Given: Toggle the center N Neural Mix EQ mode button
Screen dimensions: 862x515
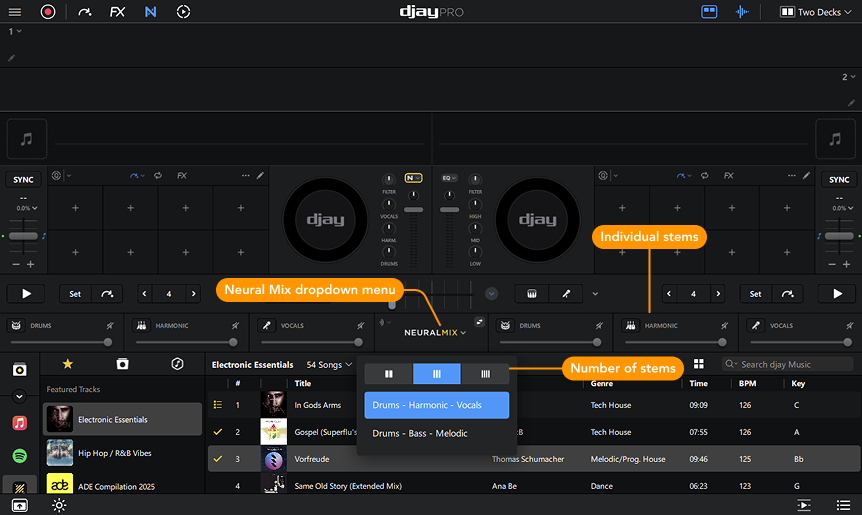Looking at the screenshot, I should click(413, 178).
